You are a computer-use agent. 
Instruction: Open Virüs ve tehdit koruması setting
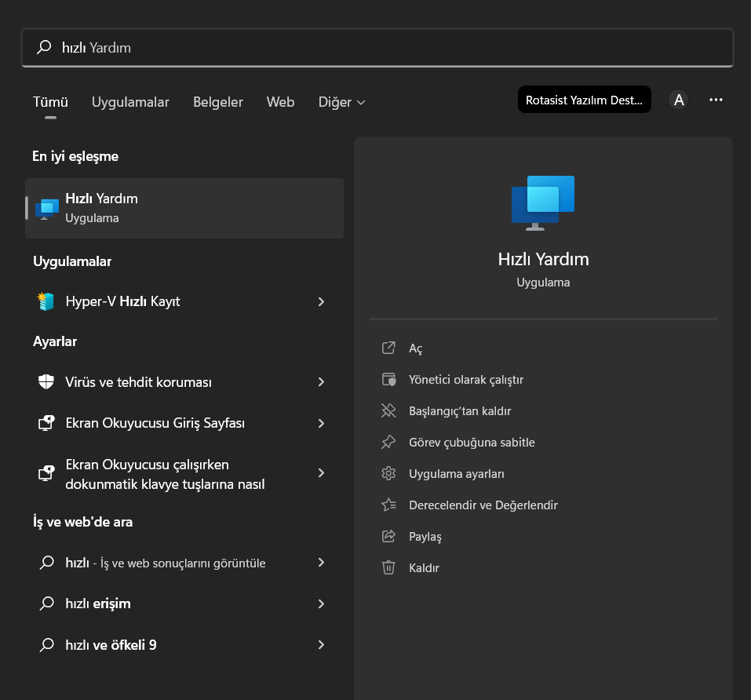[184, 382]
